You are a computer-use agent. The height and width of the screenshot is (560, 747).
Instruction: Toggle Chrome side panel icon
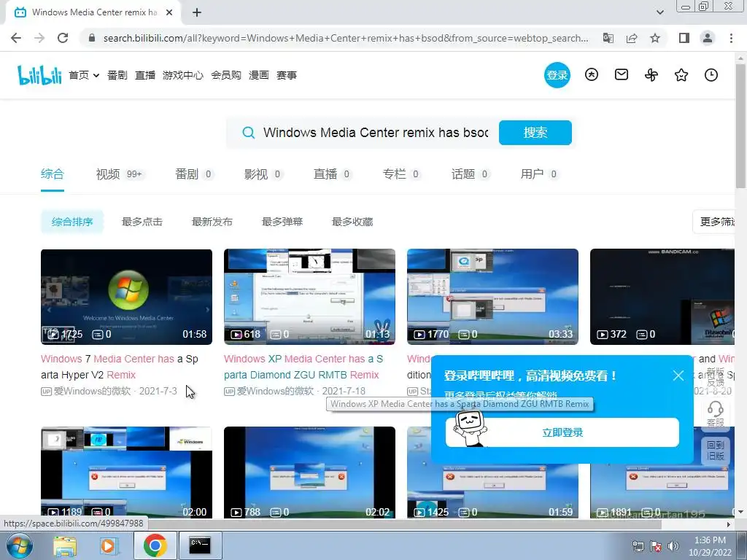click(684, 38)
